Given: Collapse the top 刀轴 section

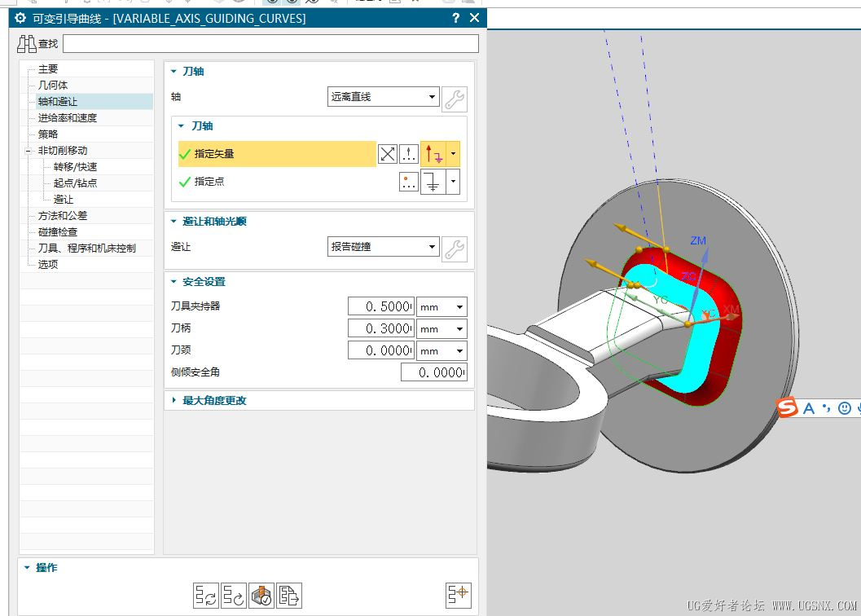Looking at the screenshot, I should click(174, 72).
